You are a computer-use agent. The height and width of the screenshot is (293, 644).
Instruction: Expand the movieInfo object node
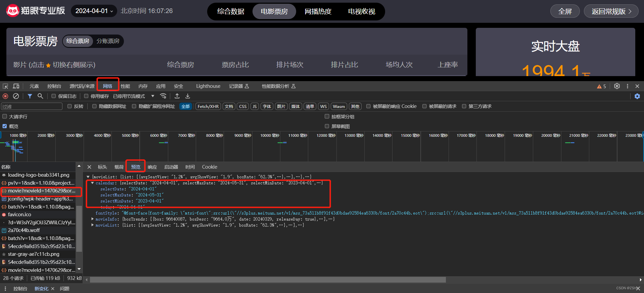[x=92, y=219]
